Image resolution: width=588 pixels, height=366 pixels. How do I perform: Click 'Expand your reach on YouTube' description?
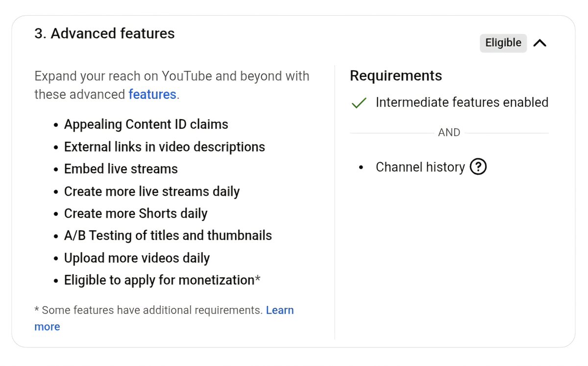point(172,85)
